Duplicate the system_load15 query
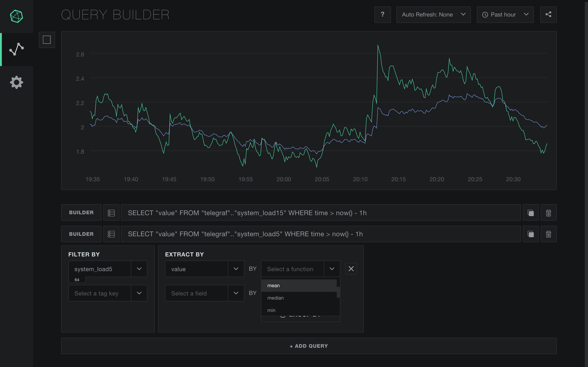The width and height of the screenshot is (588, 367). (x=531, y=213)
